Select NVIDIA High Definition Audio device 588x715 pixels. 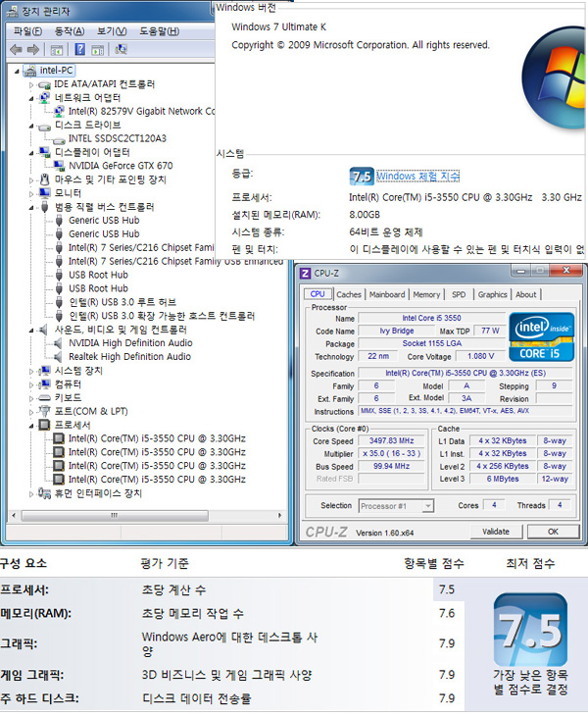tap(130, 343)
